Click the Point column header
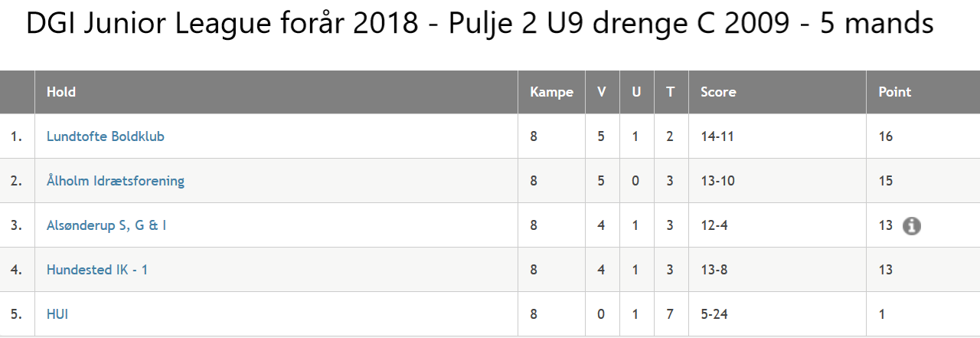Screen dimensions: 980x338 tap(895, 92)
